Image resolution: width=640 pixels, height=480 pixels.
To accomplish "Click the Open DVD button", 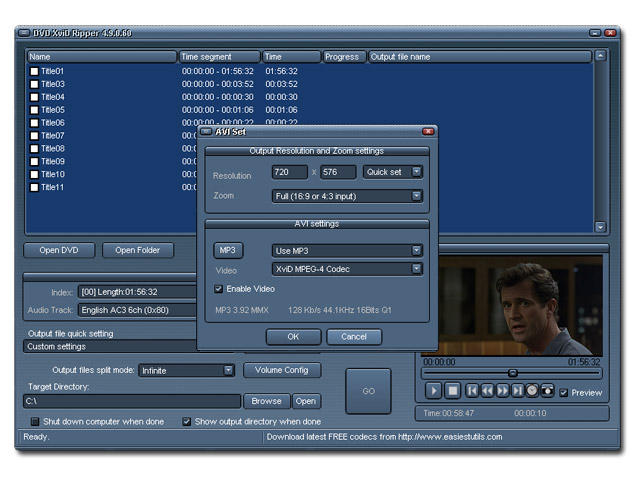I will [x=59, y=250].
